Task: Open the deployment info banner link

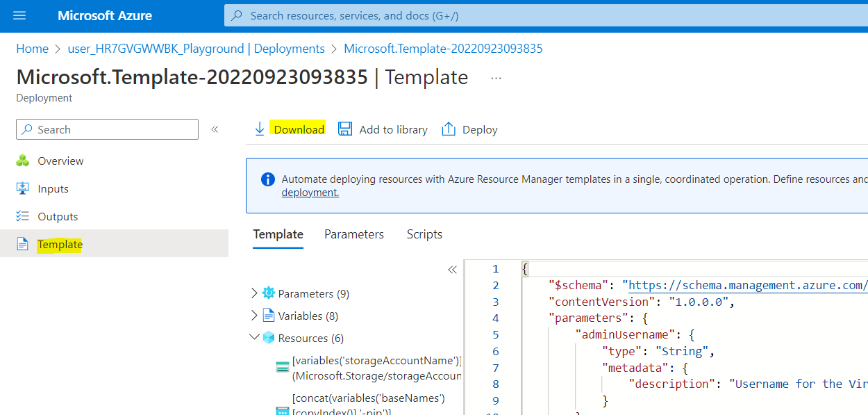Action: pos(310,193)
